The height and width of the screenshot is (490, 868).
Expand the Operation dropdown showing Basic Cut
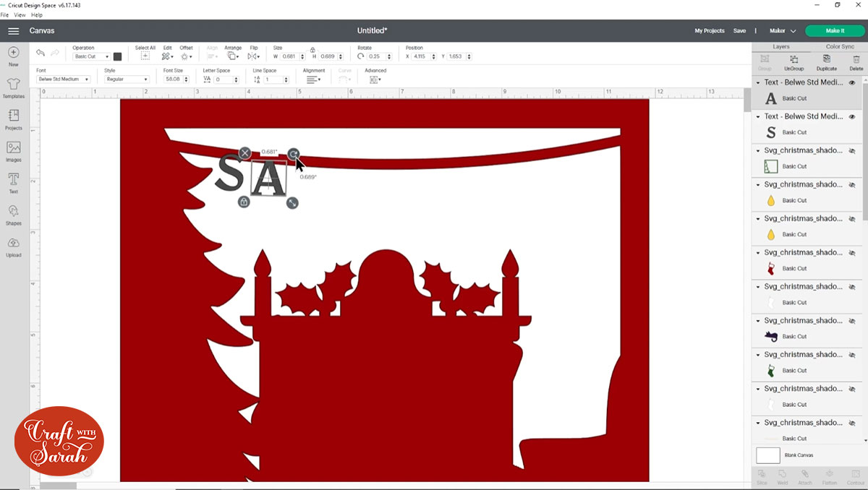pyautogui.click(x=91, y=56)
